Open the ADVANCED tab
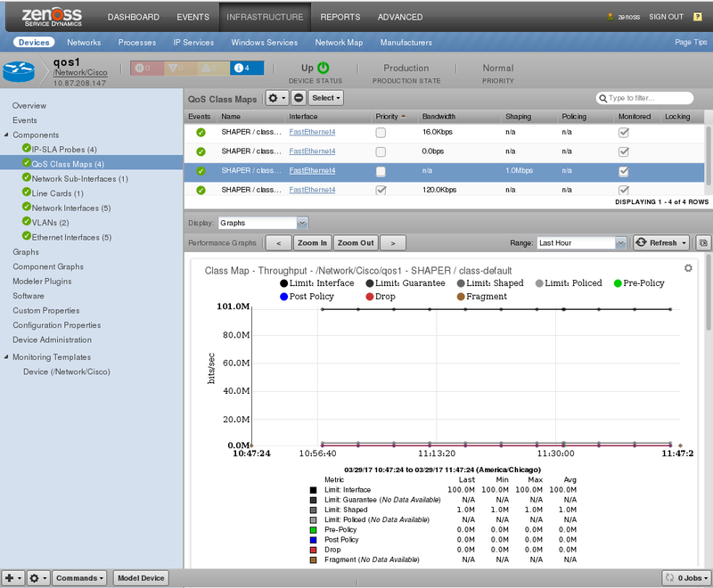Screen dimensions: 713x588 [x=399, y=17]
